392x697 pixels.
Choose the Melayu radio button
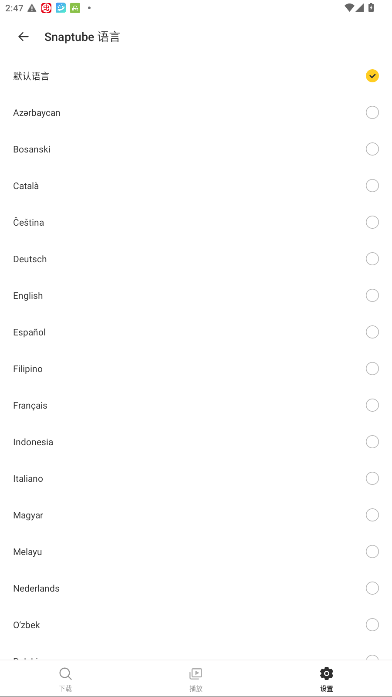(x=372, y=552)
